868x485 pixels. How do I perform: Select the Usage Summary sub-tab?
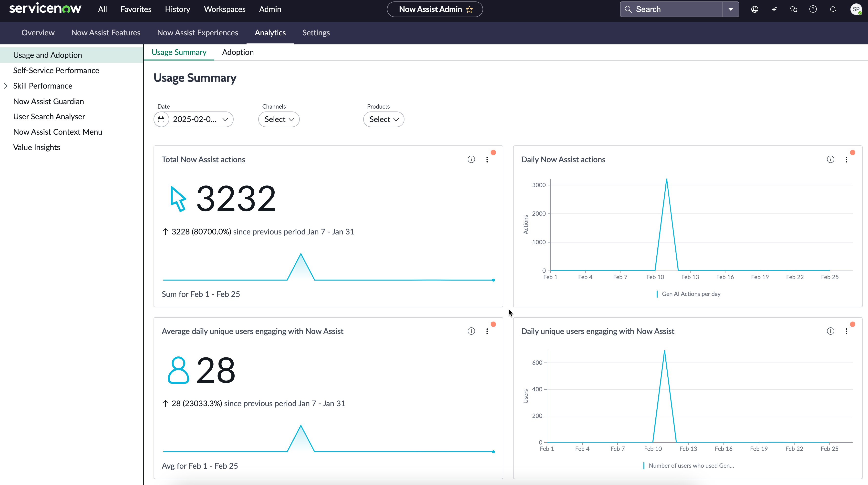pos(179,52)
